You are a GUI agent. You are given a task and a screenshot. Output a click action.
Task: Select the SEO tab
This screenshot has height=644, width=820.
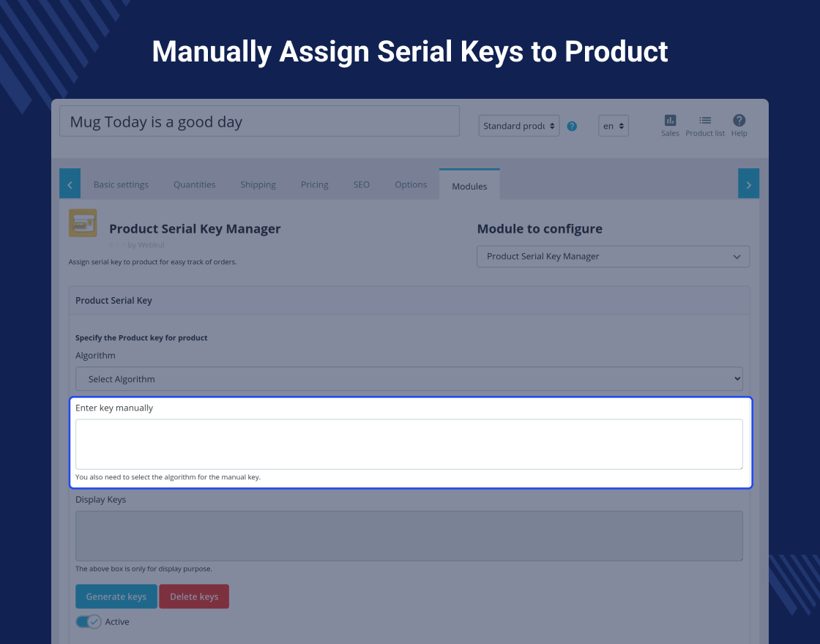[x=362, y=184]
